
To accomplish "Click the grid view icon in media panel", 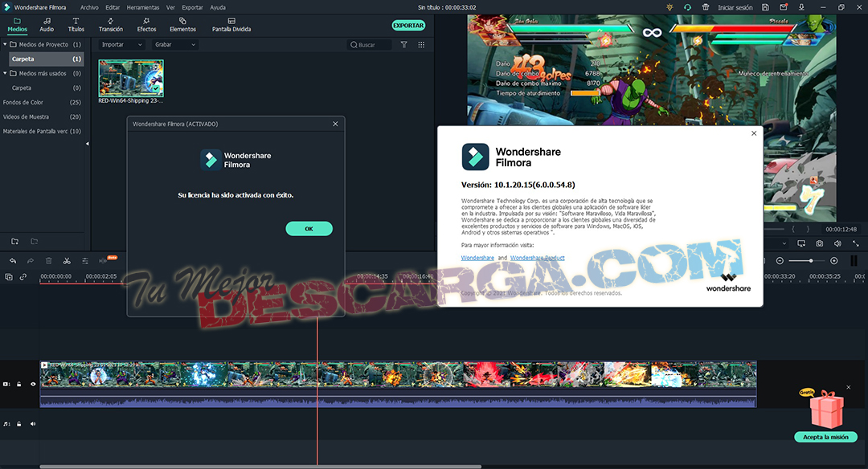I will pos(421,45).
